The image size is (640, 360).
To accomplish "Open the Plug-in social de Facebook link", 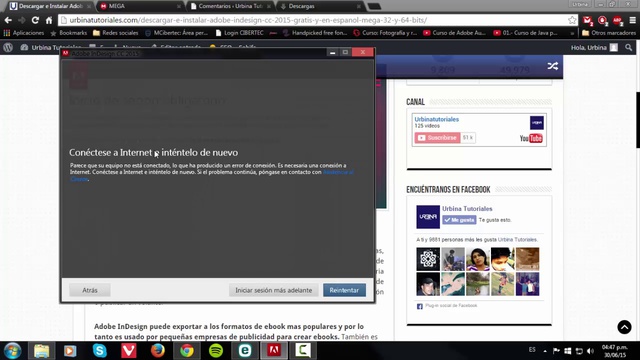I will 451,306.
